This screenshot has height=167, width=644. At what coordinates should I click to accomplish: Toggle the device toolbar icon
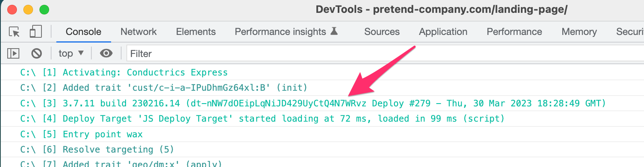(x=35, y=32)
